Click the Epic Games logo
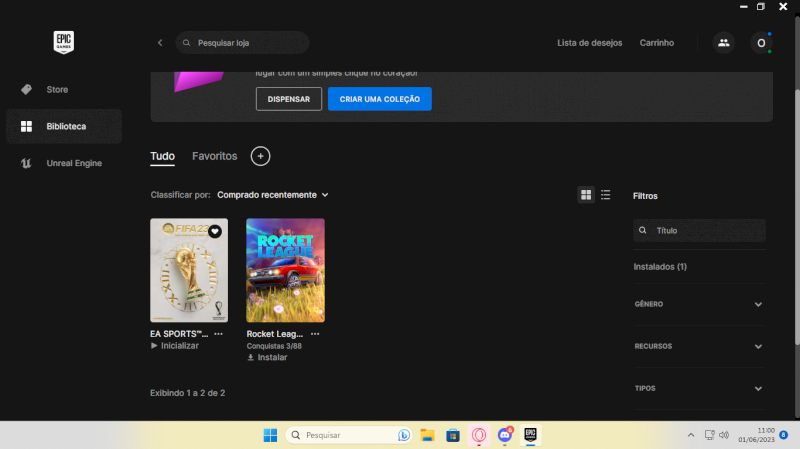800x449 pixels. [64, 42]
